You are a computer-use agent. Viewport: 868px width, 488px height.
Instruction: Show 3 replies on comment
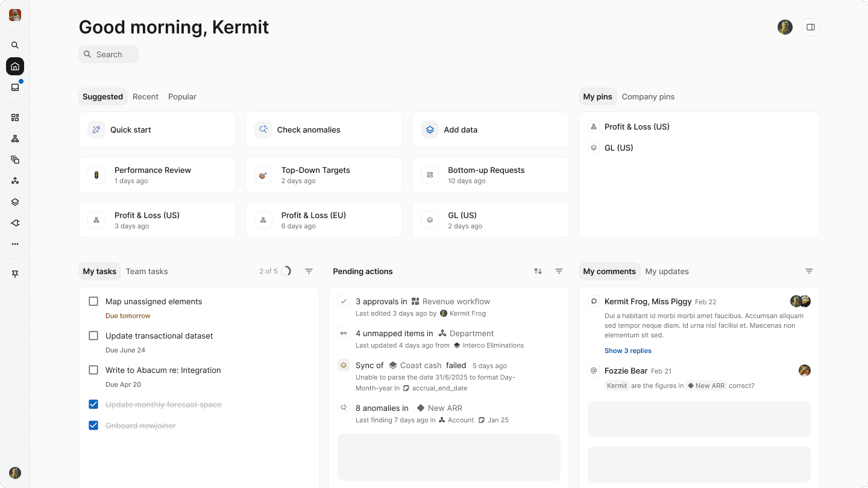(x=628, y=351)
